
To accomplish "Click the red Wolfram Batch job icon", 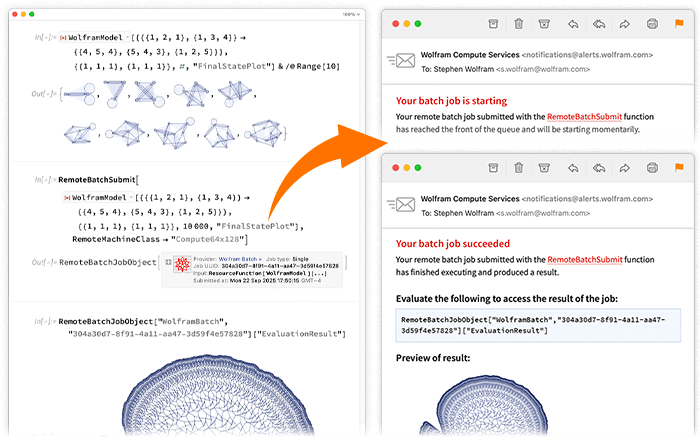I will [182, 264].
